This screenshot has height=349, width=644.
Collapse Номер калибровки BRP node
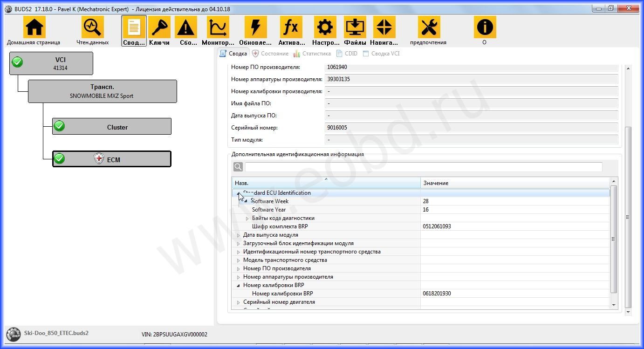(239, 285)
